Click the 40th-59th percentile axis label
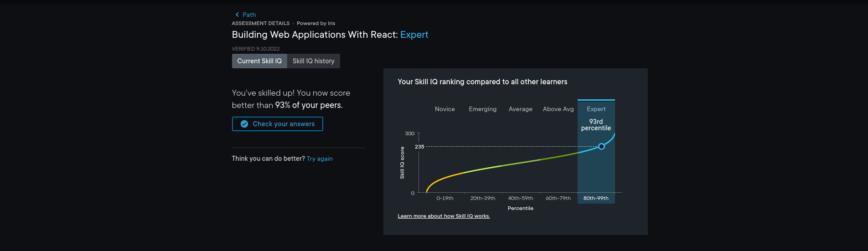This screenshot has height=251, width=868. click(521, 198)
